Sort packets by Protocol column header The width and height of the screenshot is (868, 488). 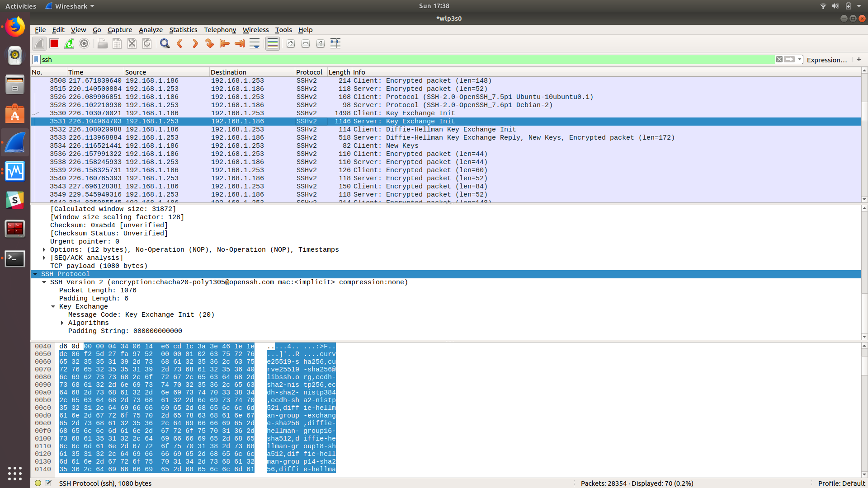[311, 72]
